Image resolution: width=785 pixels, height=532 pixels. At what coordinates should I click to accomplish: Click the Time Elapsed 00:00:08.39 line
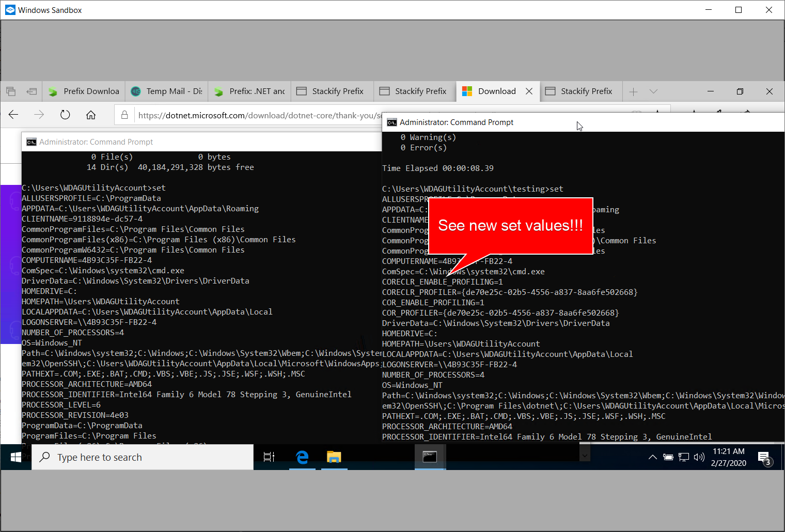click(x=438, y=168)
